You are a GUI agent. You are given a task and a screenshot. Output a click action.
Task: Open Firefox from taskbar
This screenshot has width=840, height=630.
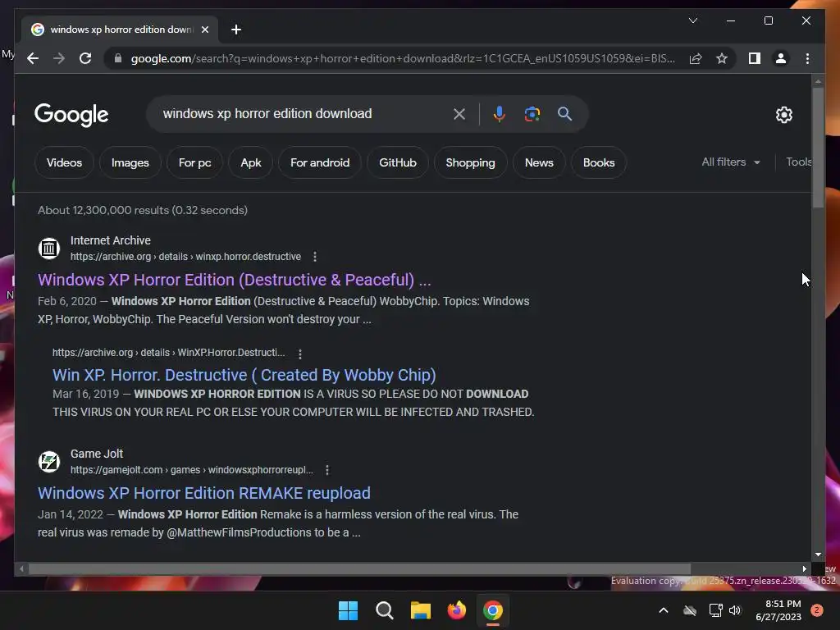[456, 610]
